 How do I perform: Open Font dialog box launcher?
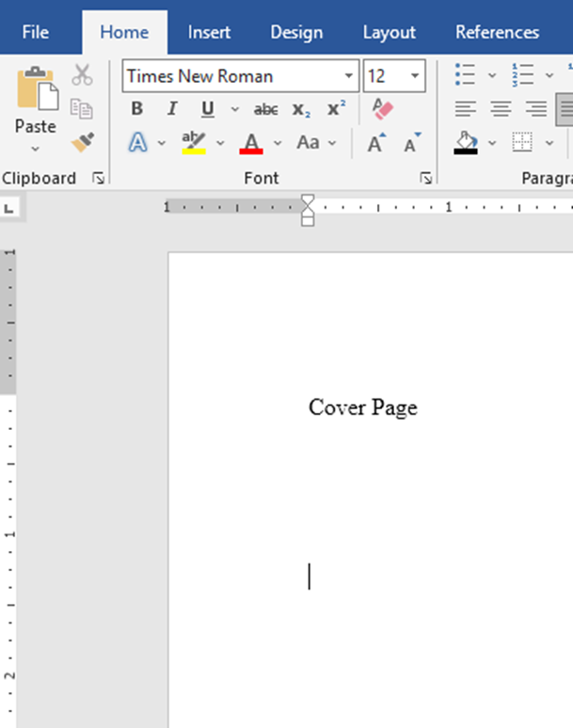click(x=426, y=178)
